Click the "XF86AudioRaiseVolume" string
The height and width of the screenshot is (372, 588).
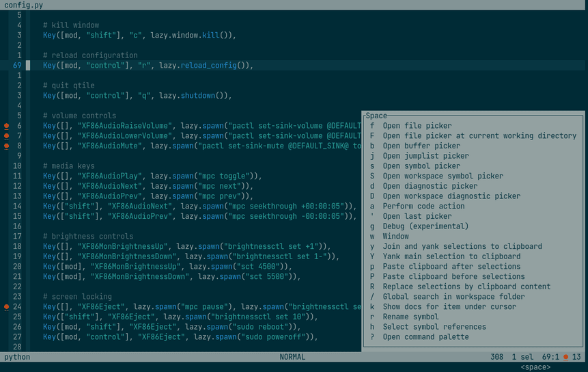pyautogui.click(x=125, y=126)
